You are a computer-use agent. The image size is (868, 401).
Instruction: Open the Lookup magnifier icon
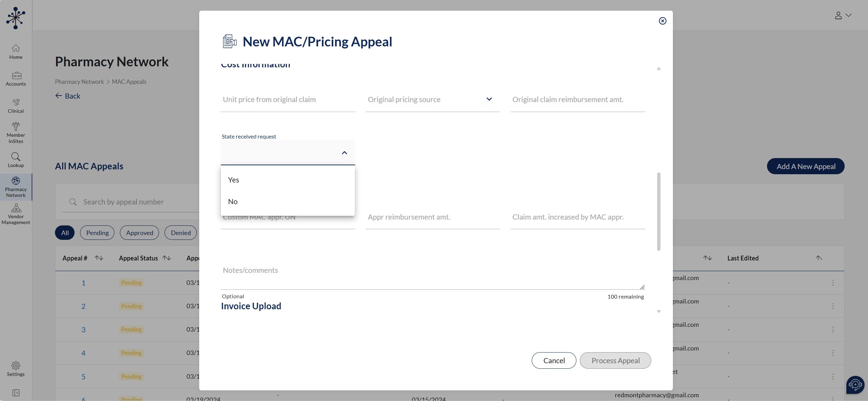point(16,160)
